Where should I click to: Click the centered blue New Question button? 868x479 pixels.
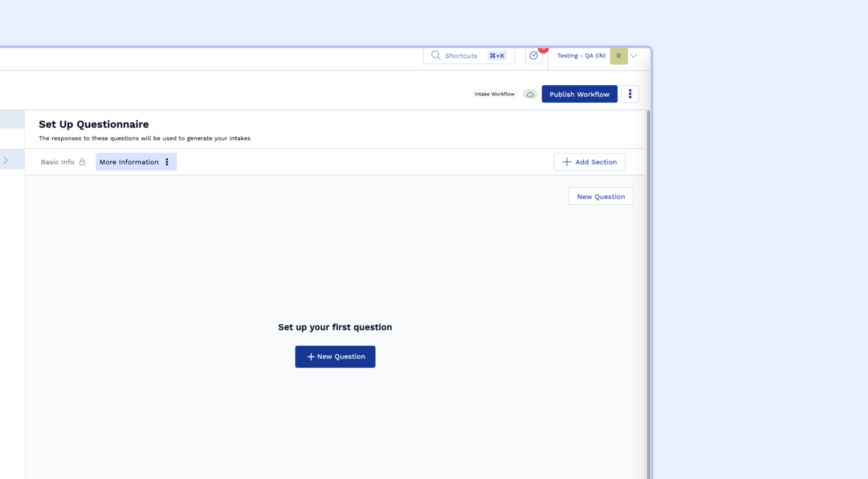pyautogui.click(x=335, y=356)
